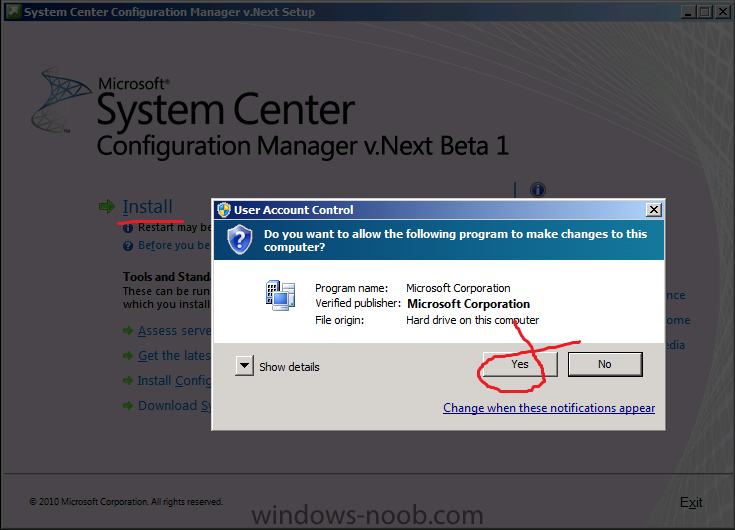Close the Configuration Manager Setup window
This screenshot has width=735, height=530.
[x=722, y=12]
